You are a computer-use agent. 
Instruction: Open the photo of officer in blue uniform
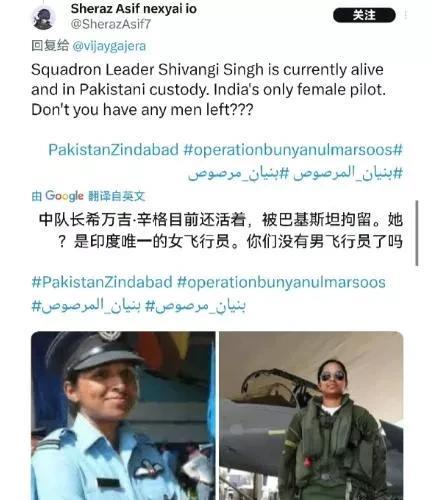click(x=123, y=416)
